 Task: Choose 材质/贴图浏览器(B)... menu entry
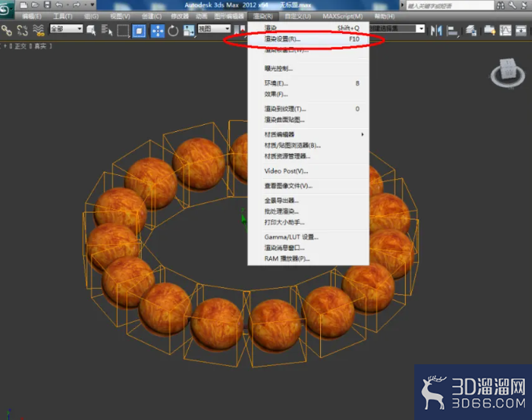pos(308,145)
